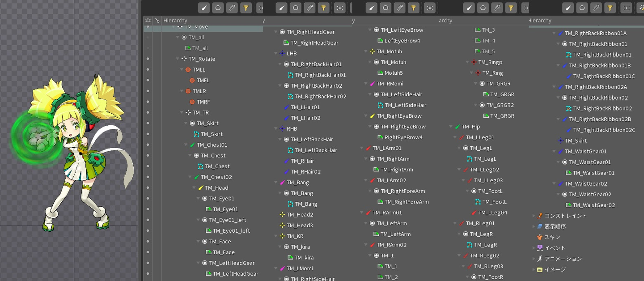The height and width of the screenshot is (281, 644).
Task: Collapse the LHB node arrow
Action: click(x=276, y=54)
